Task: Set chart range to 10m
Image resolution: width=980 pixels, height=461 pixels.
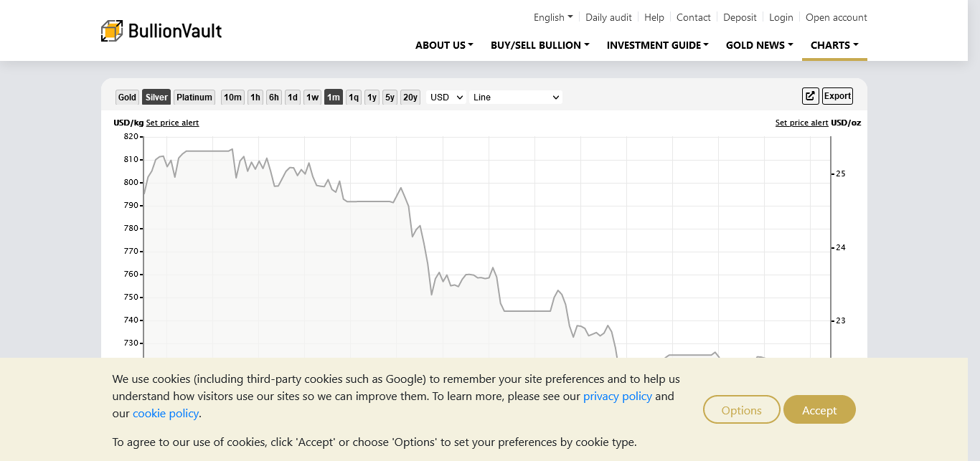Action: (x=232, y=98)
